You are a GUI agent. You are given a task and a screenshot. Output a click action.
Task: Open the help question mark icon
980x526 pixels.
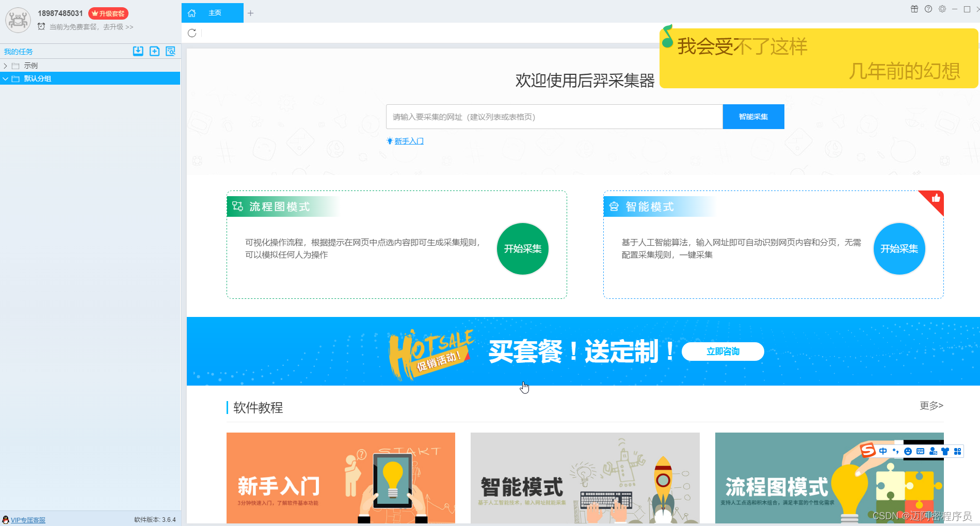tap(928, 9)
